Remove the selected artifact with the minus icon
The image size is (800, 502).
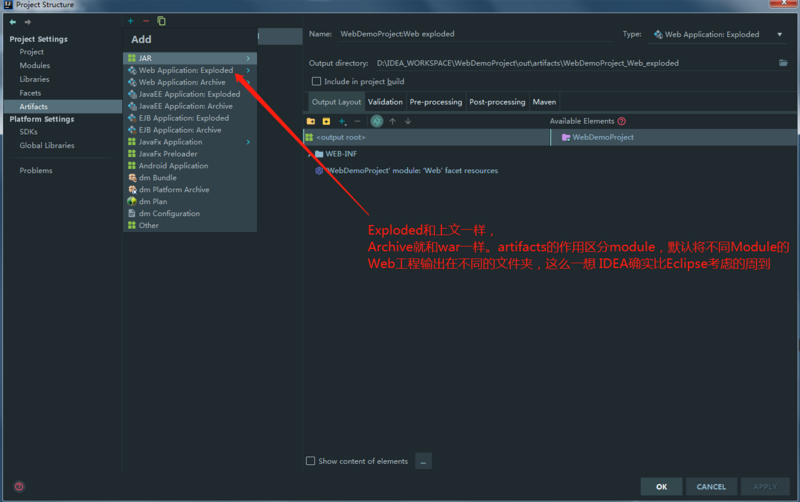point(146,21)
